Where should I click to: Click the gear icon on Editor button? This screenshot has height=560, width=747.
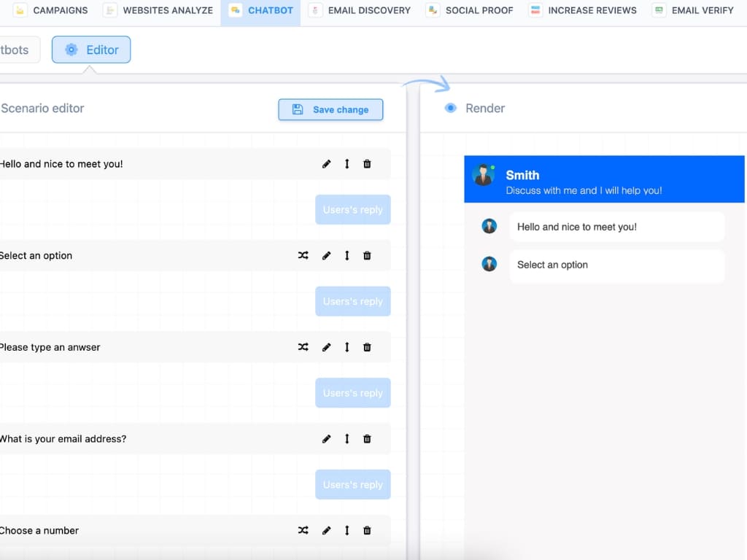71,50
